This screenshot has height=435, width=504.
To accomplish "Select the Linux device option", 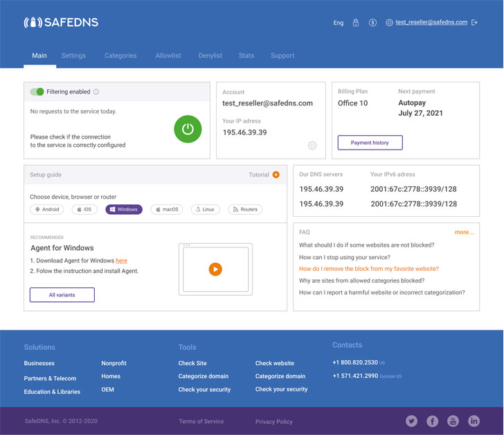I will tap(206, 209).
